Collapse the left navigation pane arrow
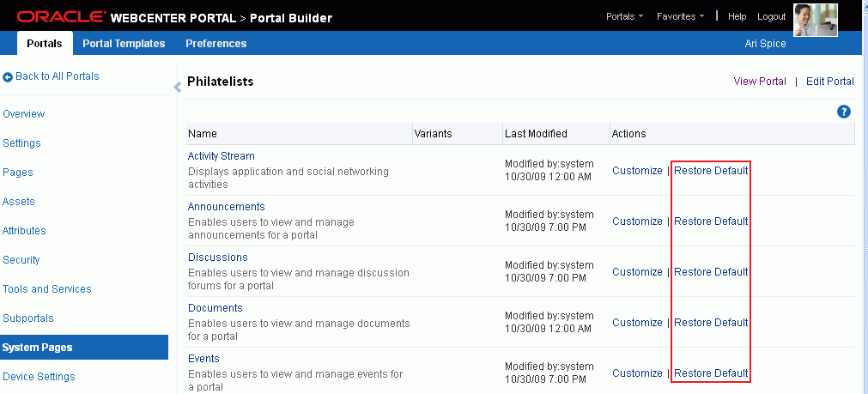This screenshot has height=394, width=868. click(x=177, y=87)
